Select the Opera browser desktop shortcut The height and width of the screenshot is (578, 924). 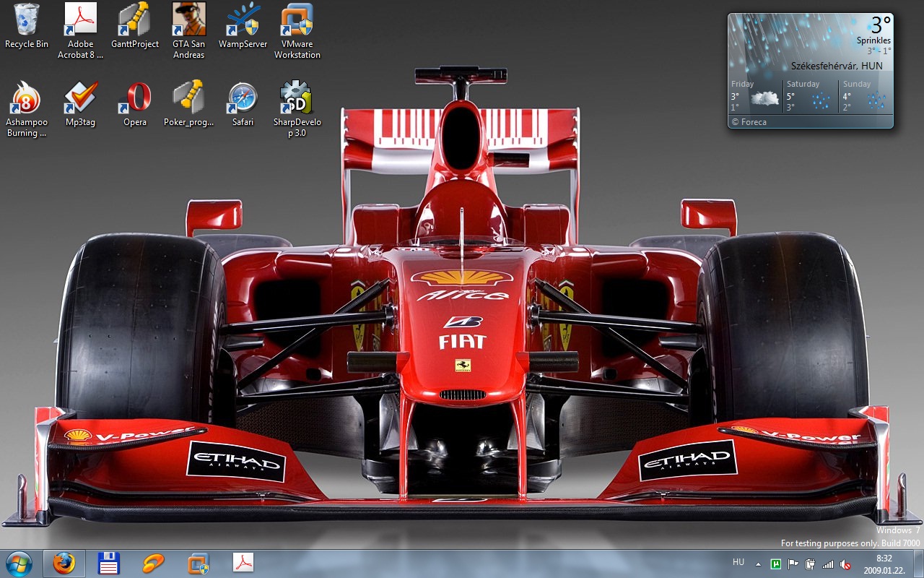135,105
